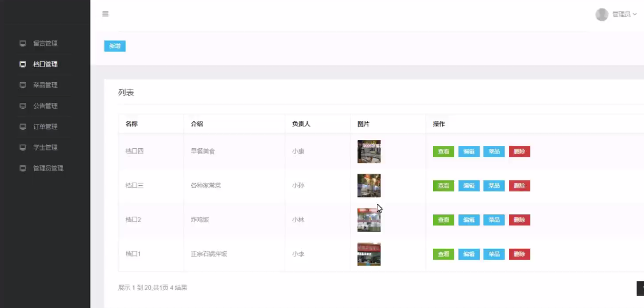
Task: Open 学生管理 in the sidebar
Action: coord(45,148)
